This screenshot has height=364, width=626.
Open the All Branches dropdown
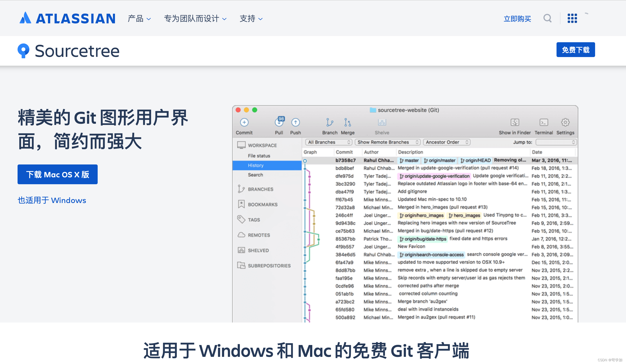tap(329, 142)
